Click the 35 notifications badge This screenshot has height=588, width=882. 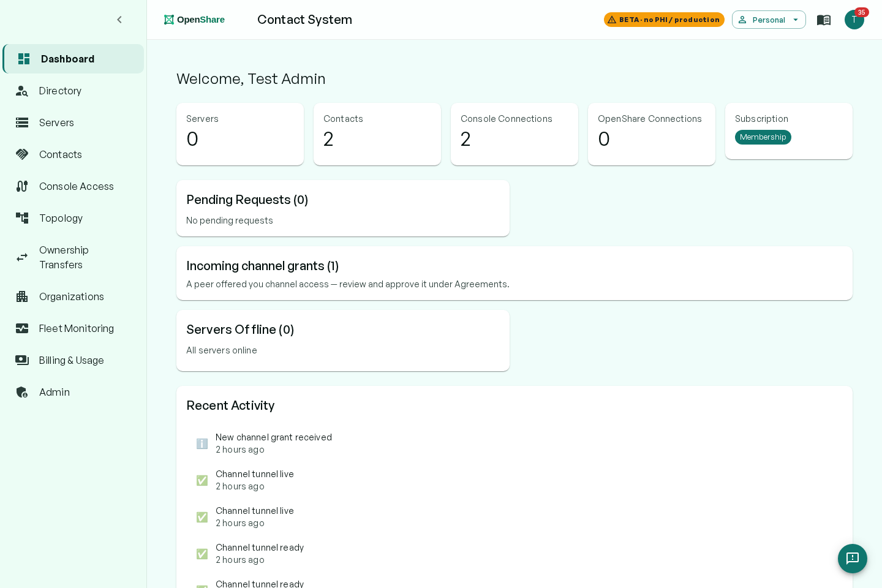pyautogui.click(x=862, y=12)
